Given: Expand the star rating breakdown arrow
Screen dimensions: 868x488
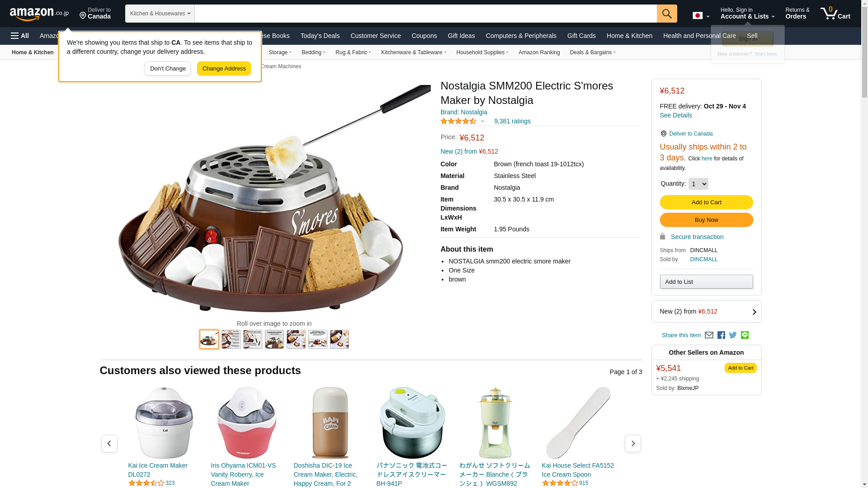Looking at the screenshot, I should click(x=482, y=121).
